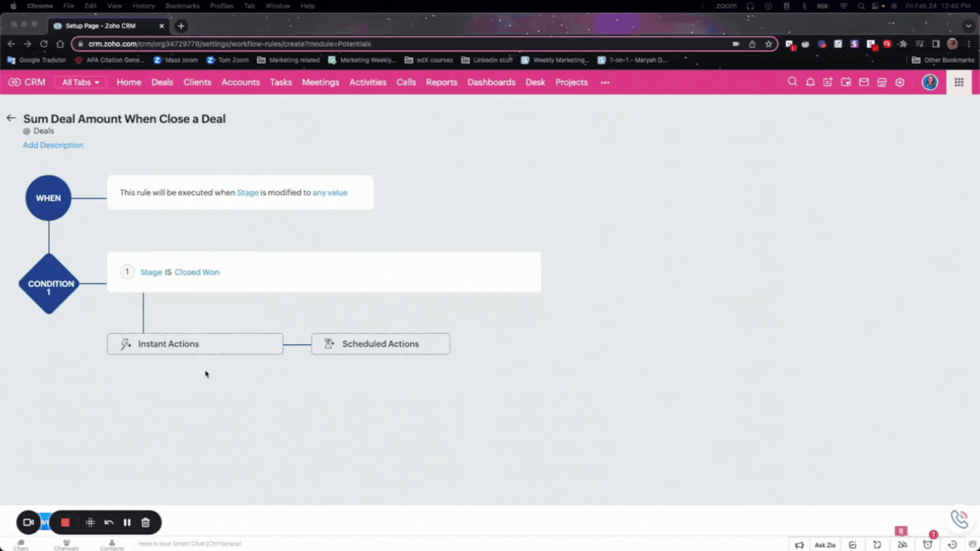Open the Zia assistant via Ask Zia
This screenshot has width=980, height=551.
click(824, 544)
